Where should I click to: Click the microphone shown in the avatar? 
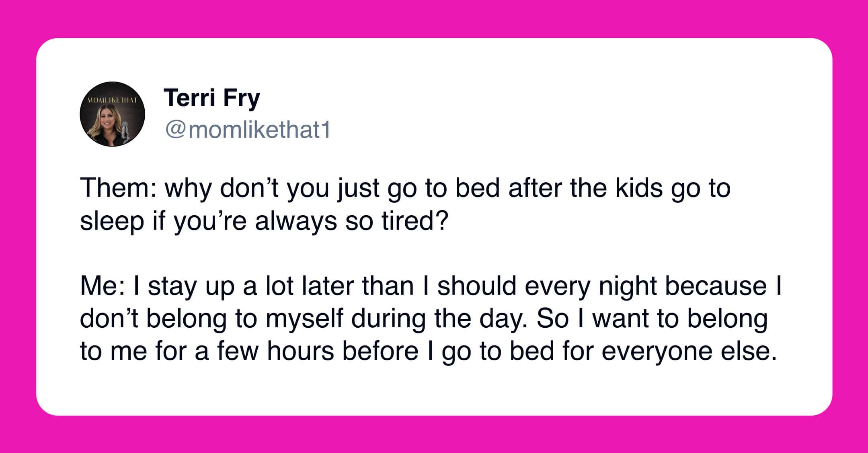pyautogui.click(x=125, y=131)
